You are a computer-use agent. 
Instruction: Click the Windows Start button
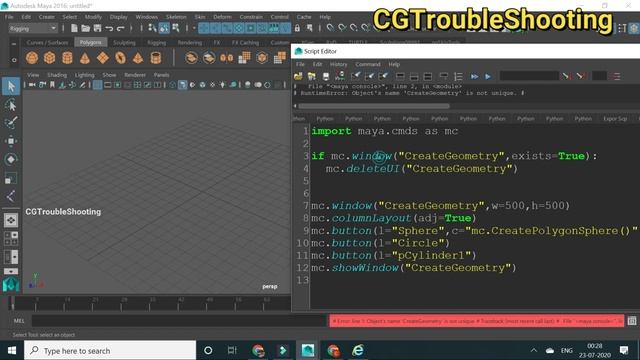pyautogui.click(x=12, y=350)
